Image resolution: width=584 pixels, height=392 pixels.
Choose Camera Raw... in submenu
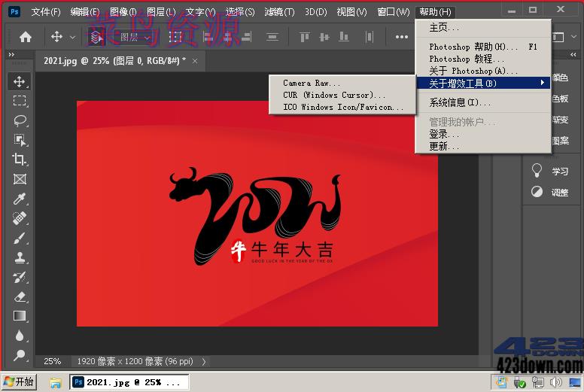pyautogui.click(x=342, y=83)
